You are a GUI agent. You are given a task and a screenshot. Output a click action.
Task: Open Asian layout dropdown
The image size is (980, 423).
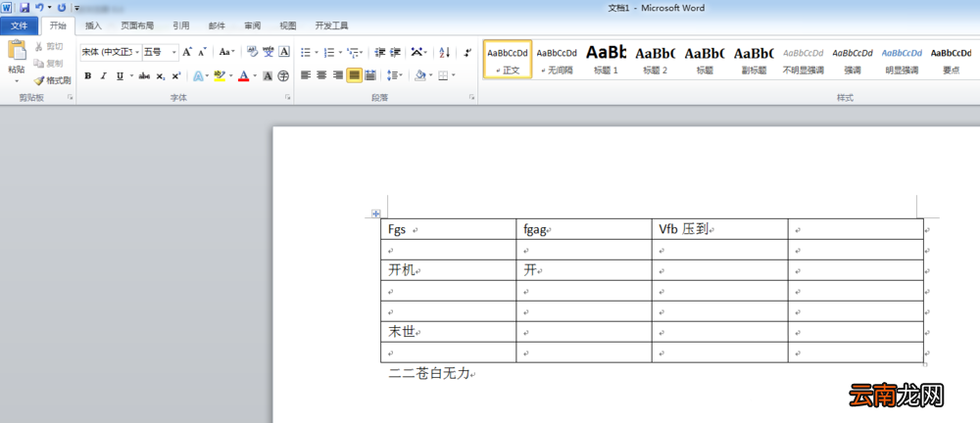(419, 53)
